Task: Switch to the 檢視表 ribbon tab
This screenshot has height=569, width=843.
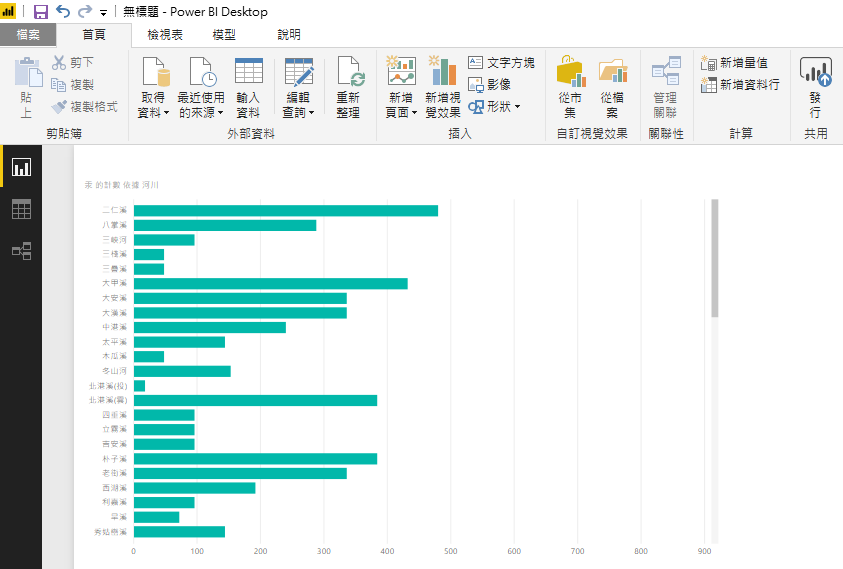Action: click(x=165, y=35)
